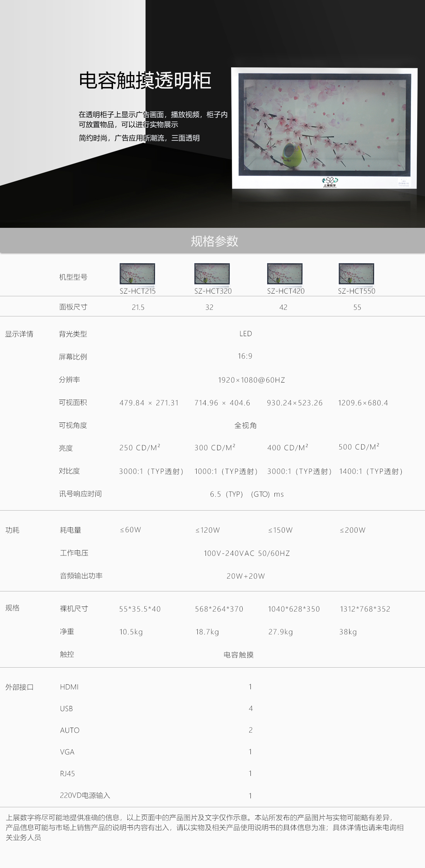Click the 500 CD/M² brightness value
Screen dimensions: 425x868
(x=359, y=447)
